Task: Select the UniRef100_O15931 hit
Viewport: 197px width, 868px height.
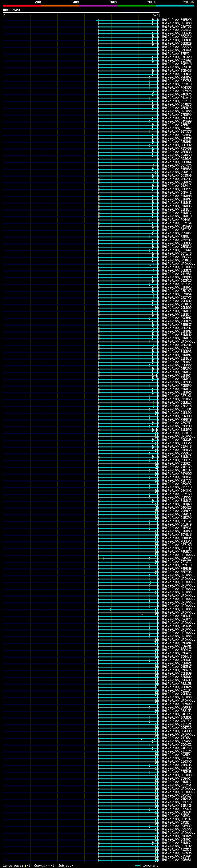Action: (x=176, y=528)
